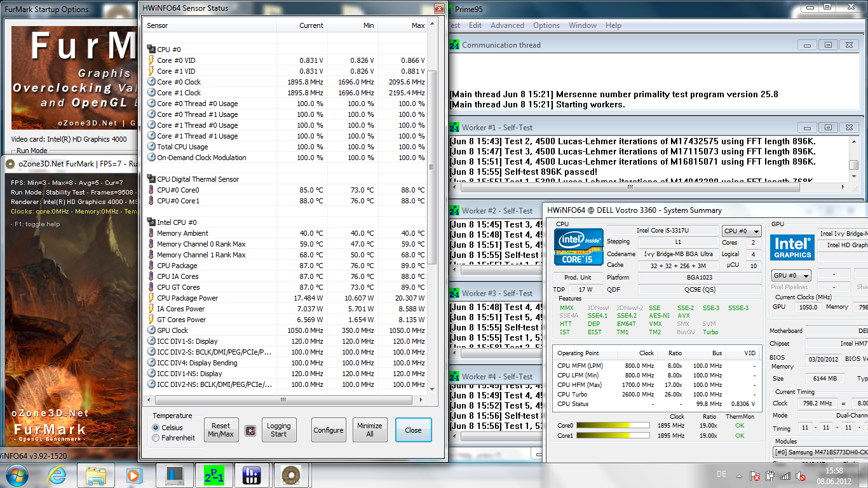Click the Sensor column header

[x=210, y=25]
